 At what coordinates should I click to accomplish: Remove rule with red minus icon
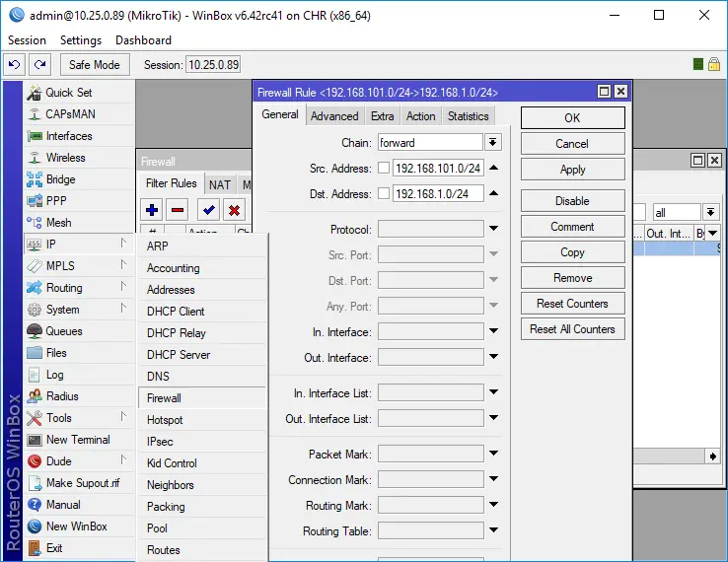click(178, 210)
